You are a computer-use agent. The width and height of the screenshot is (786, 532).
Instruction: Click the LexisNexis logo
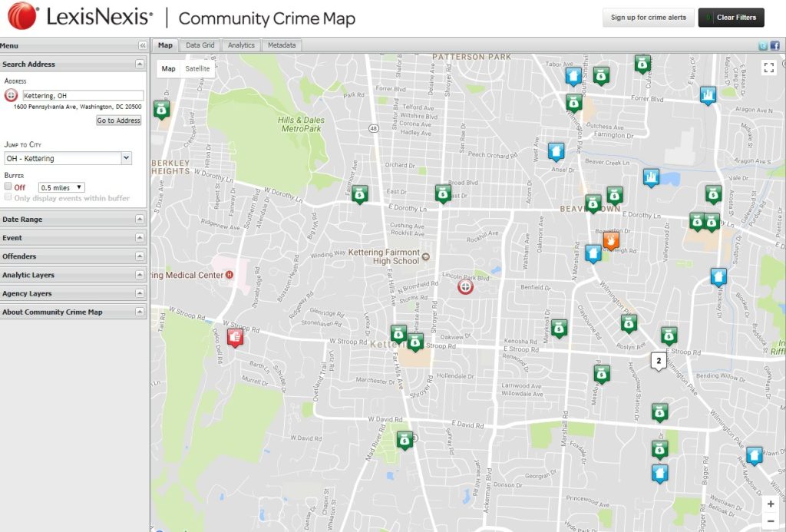[81, 17]
